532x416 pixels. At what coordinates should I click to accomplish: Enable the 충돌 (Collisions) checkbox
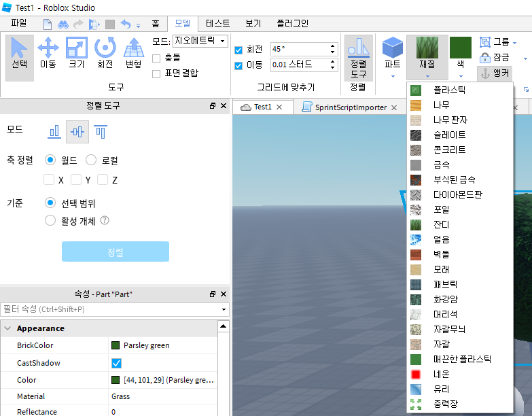tap(156, 58)
